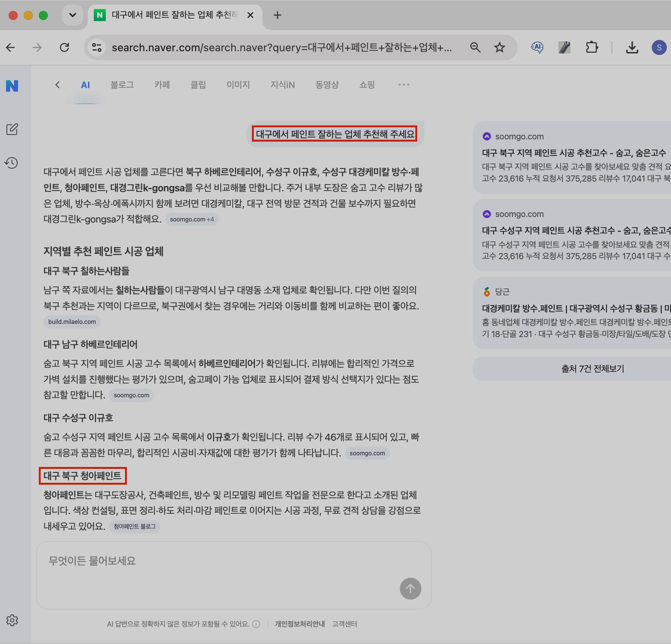
Task: Open the build.milaelo.com source chip
Action: pyautogui.click(x=72, y=322)
